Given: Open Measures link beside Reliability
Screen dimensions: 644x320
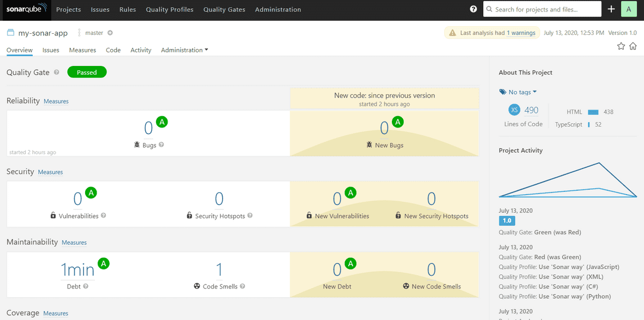Looking at the screenshot, I should click(56, 101).
